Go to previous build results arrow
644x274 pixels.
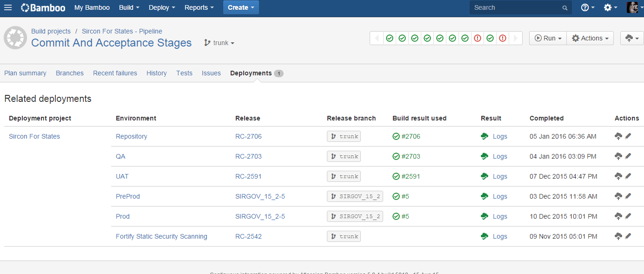(x=377, y=38)
